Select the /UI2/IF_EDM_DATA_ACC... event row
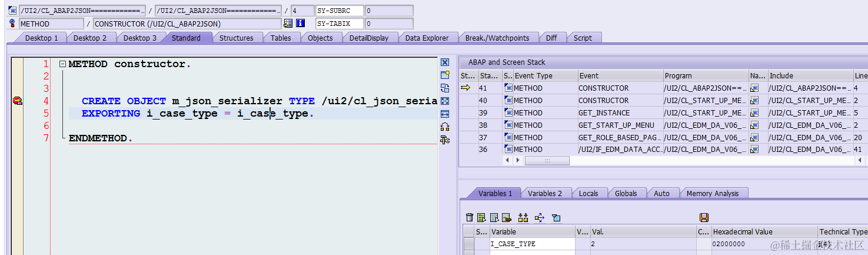Screen dimensions: 868x255 tap(620, 150)
